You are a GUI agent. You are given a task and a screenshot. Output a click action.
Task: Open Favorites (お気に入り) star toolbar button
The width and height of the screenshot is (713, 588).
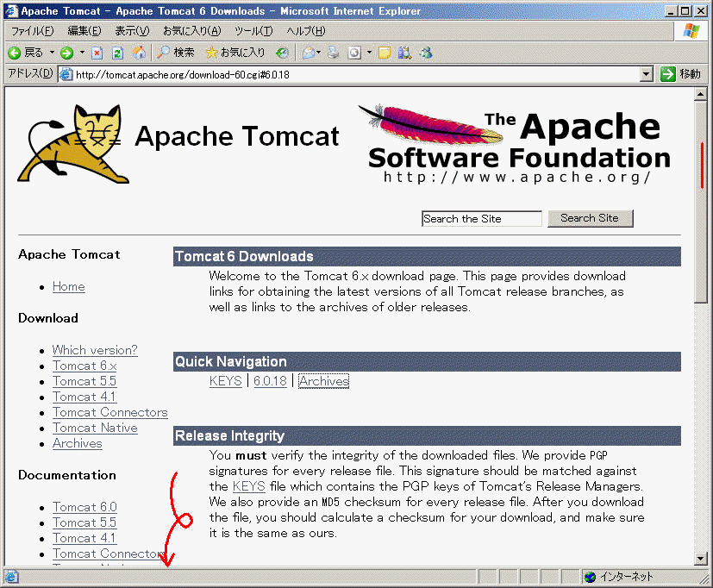(x=235, y=53)
